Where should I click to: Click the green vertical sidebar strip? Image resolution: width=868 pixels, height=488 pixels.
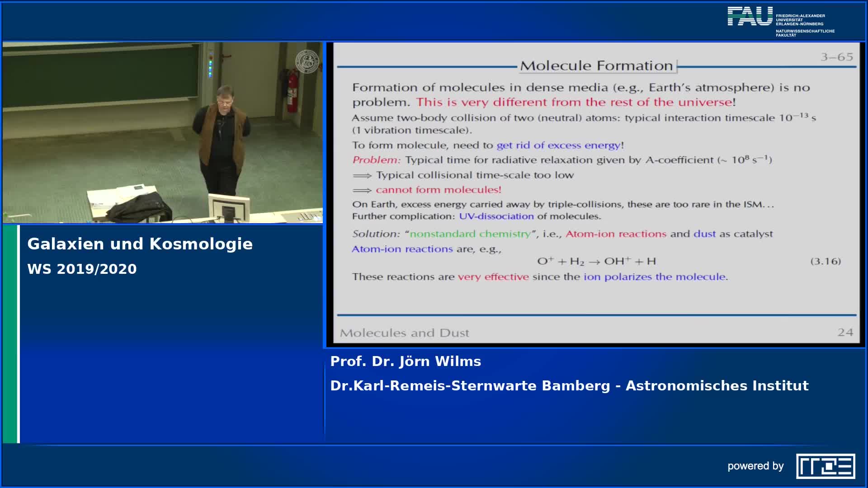[9, 333]
